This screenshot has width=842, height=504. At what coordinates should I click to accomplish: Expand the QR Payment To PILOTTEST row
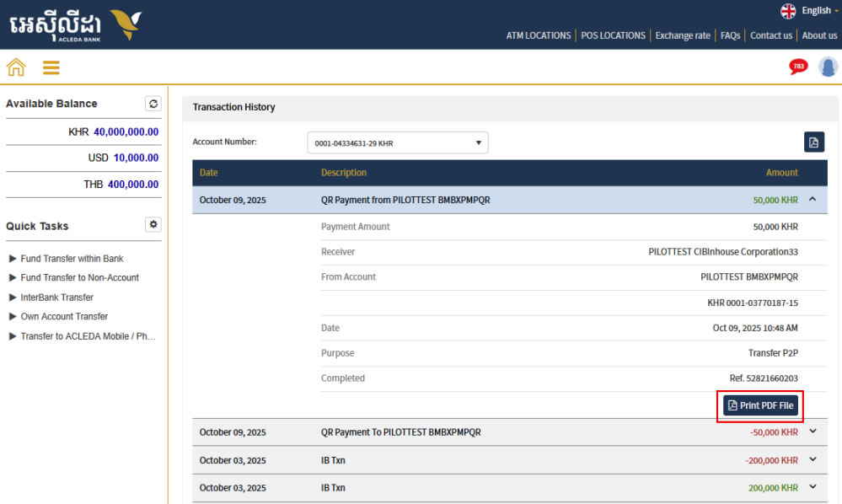point(813,432)
